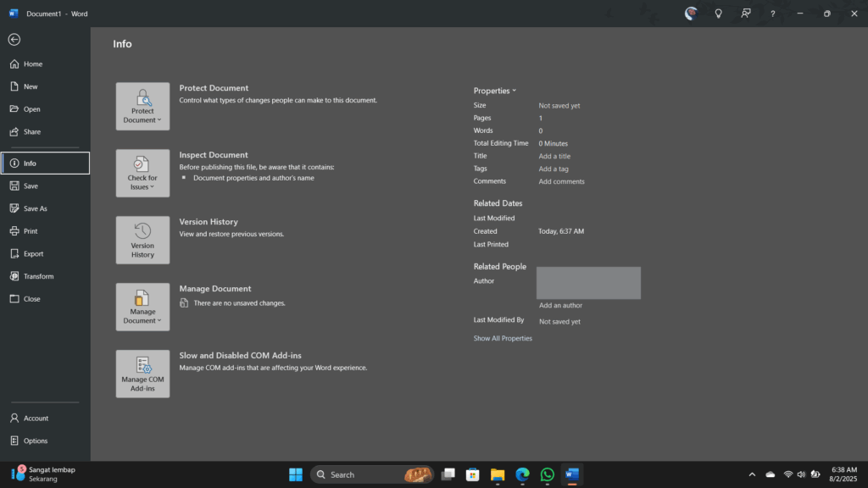
Task: Expand the Protect Document dropdown button
Action: [x=142, y=106]
